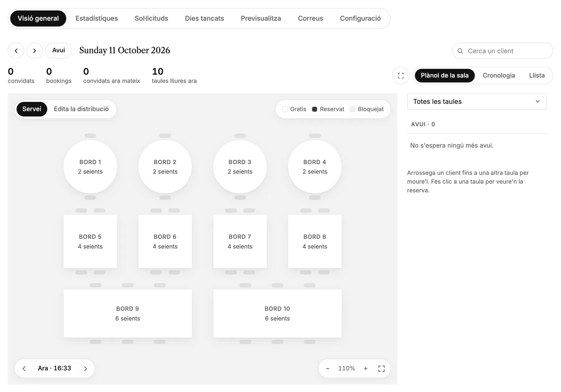Select the Plànol de la sala view
The width and height of the screenshot is (561, 392).
click(444, 76)
